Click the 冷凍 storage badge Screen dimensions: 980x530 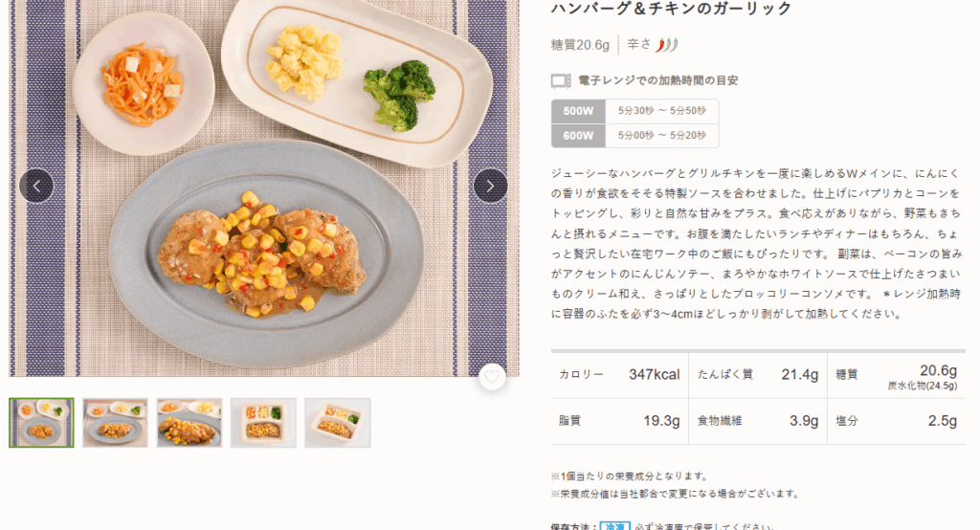(615, 526)
